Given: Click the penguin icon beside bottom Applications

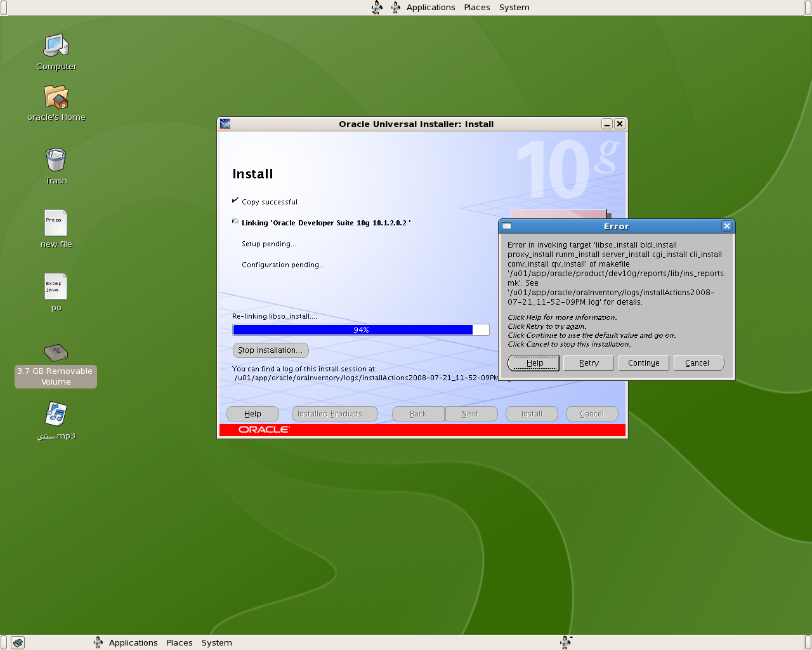Looking at the screenshot, I should tap(98, 642).
